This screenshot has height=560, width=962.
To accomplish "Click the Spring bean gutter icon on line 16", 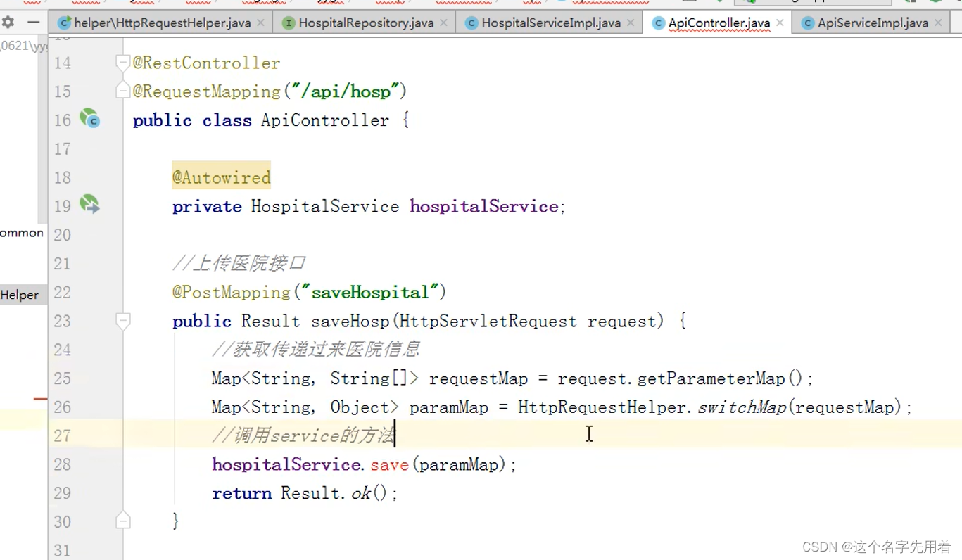I will (x=89, y=119).
